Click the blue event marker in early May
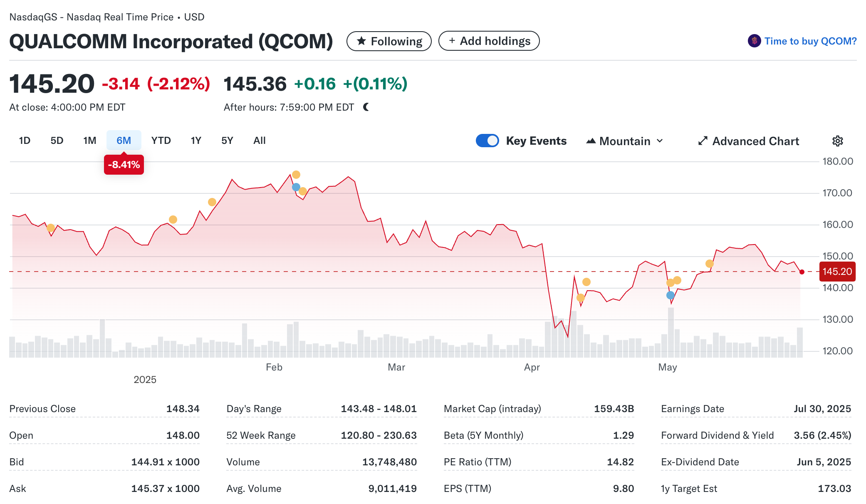866x504 pixels. point(670,295)
